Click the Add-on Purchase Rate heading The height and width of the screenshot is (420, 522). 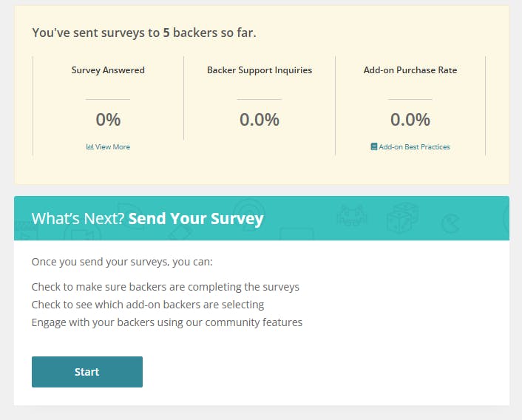[x=410, y=70]
